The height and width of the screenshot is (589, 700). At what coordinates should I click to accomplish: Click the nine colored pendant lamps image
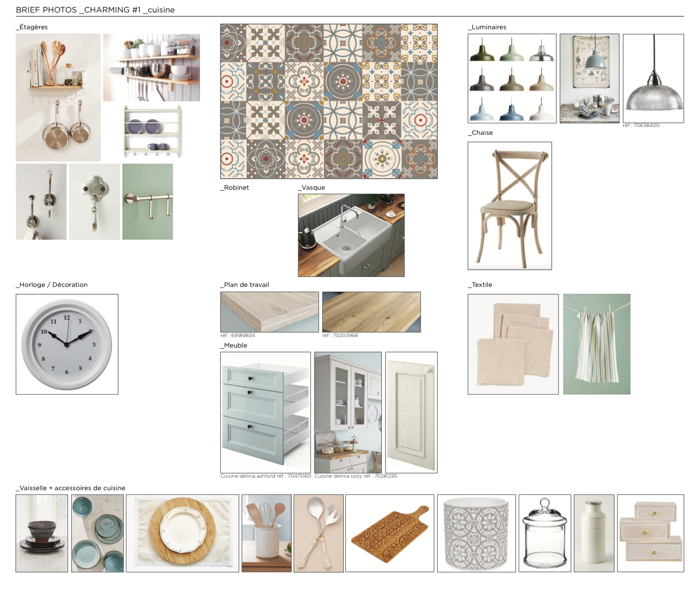512,78
